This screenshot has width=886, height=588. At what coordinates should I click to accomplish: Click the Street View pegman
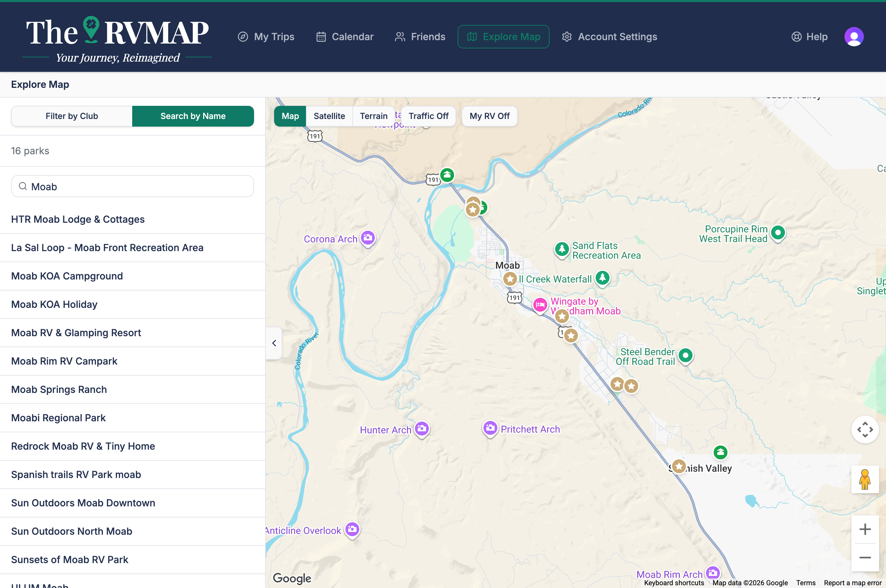click(865, 480)
